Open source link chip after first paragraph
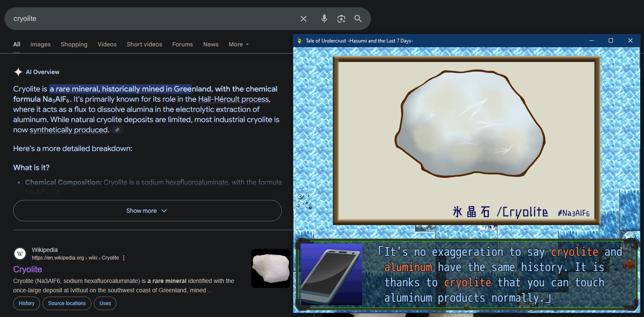Screen dimensions: 644x317 117,130
